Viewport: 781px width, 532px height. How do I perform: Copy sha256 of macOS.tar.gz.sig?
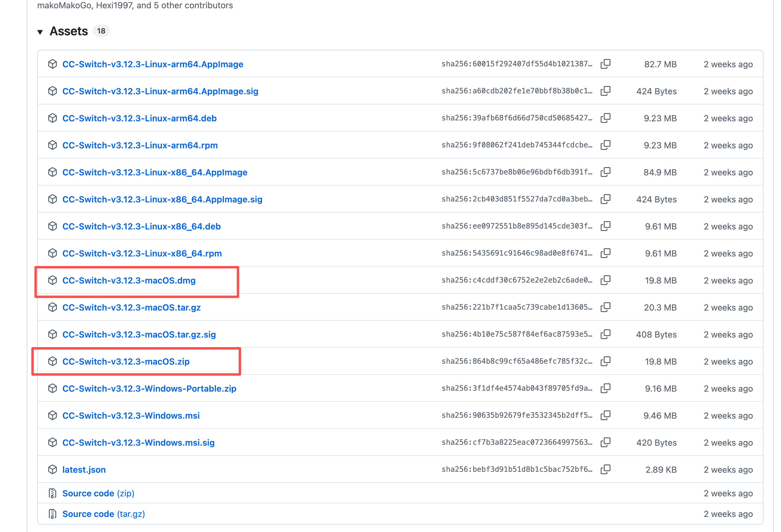[x=605, y=334]
